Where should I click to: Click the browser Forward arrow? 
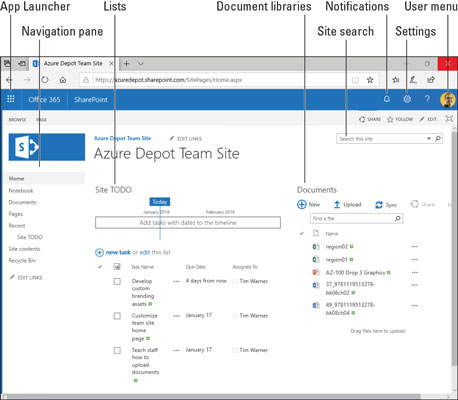pos(27,80)
